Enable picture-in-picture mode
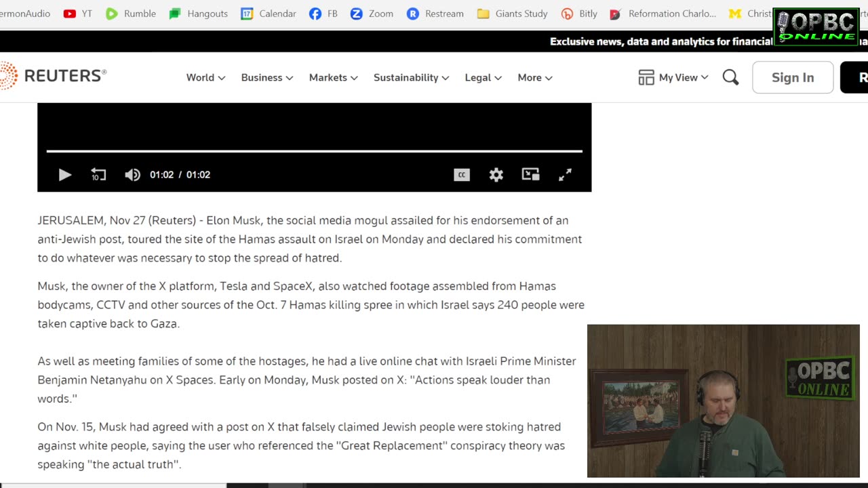Image resolution: width=868 pixels, height=488 pixels. tap(530, 175)
